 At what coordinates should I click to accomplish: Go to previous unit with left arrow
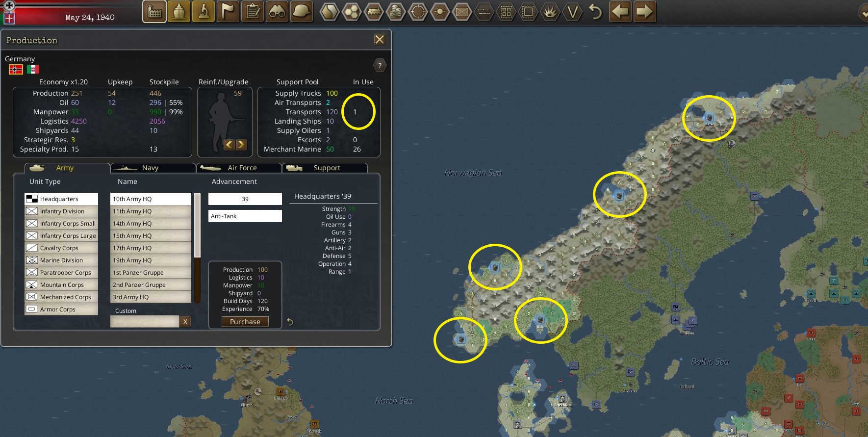coord(620,11)
